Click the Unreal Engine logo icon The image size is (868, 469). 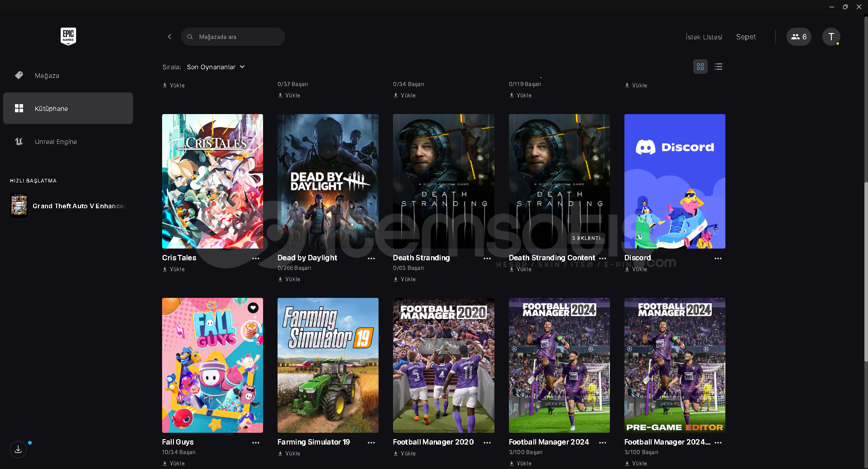coord(19,142)
